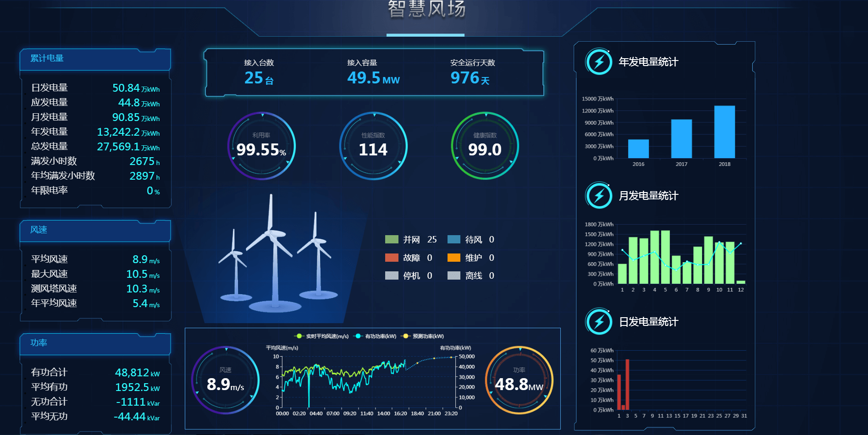The width and height of the screenshot is (868, 435).
Task: Click the 年发电量统计 heading
Action: pyautogui.click(x=648, y=62)
